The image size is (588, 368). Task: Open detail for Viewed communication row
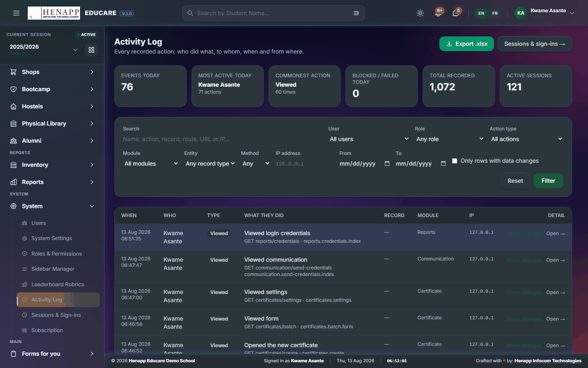pos(556,260)
